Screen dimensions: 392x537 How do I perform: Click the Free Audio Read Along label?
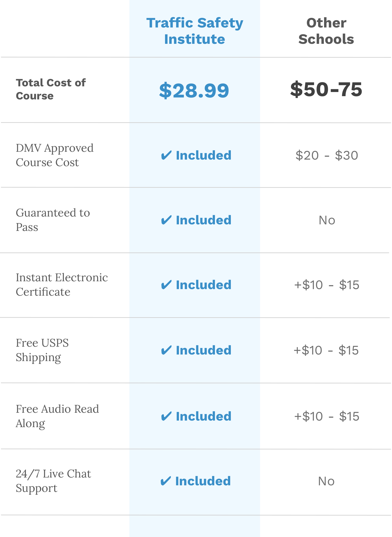[x=57, y=416]
